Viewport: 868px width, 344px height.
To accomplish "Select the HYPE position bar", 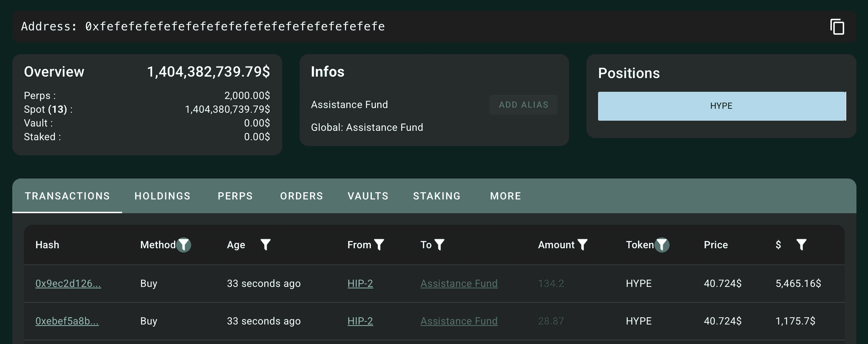I will pos(722,106).
